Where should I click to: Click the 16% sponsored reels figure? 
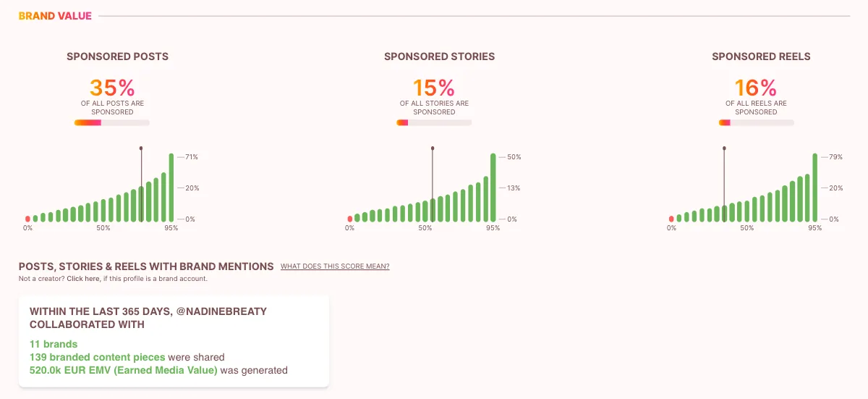[756, 88]
